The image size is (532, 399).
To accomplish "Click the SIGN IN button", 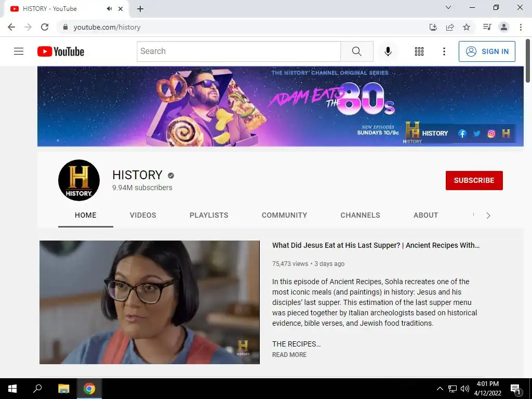I will click(x=487, y=51).
